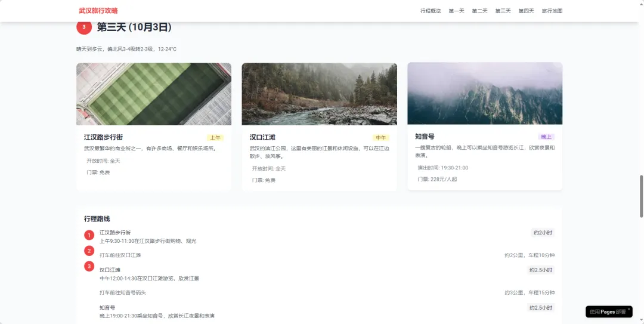644x324 pixels.
Task: Click 开放时间: 全天 in 江汉路步行街 card
Action: point(103,161)
